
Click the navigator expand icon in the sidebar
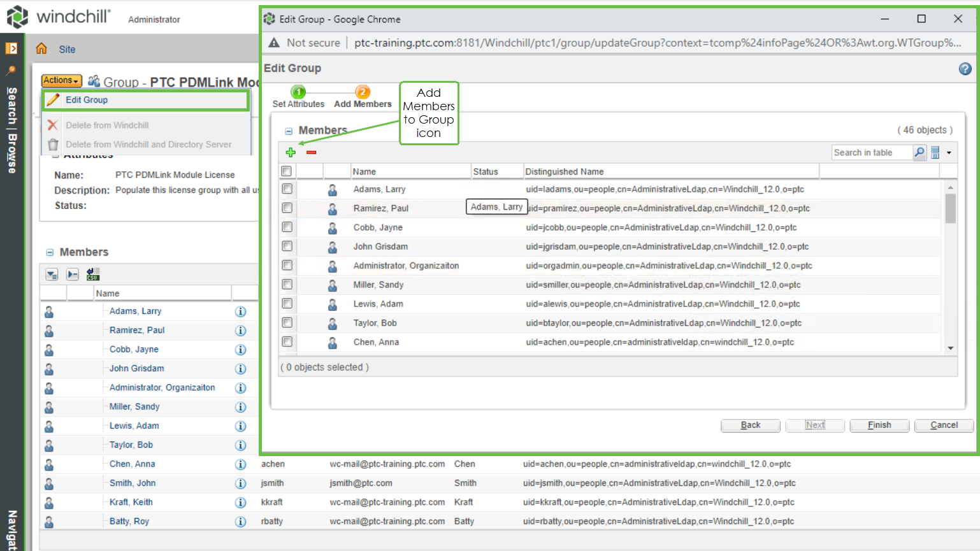pos(11,48)
